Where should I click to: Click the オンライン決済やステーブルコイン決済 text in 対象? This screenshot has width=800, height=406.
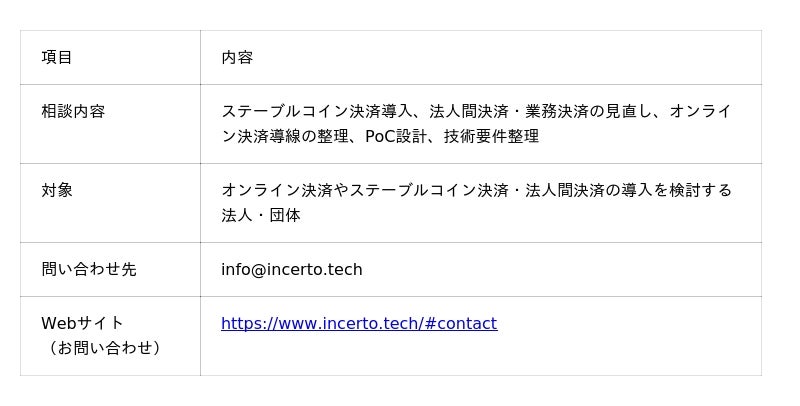(365, 191)
